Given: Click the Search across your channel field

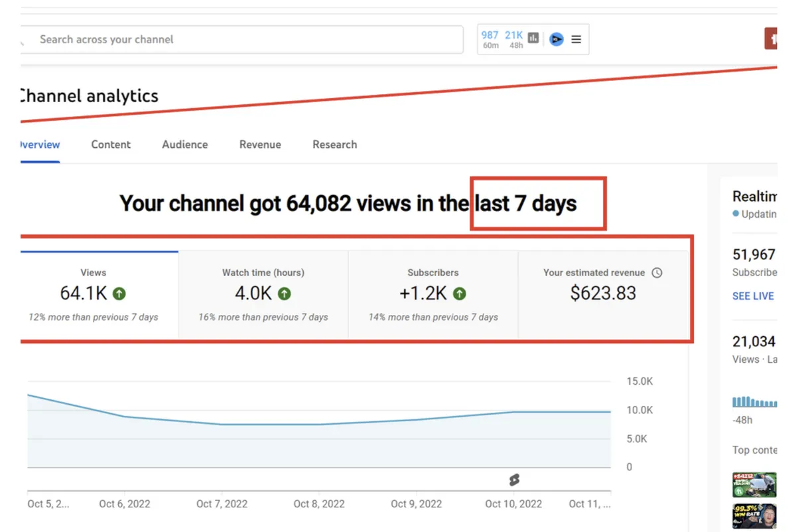Looking at the screenshot, I should click(x=245, y=40).
